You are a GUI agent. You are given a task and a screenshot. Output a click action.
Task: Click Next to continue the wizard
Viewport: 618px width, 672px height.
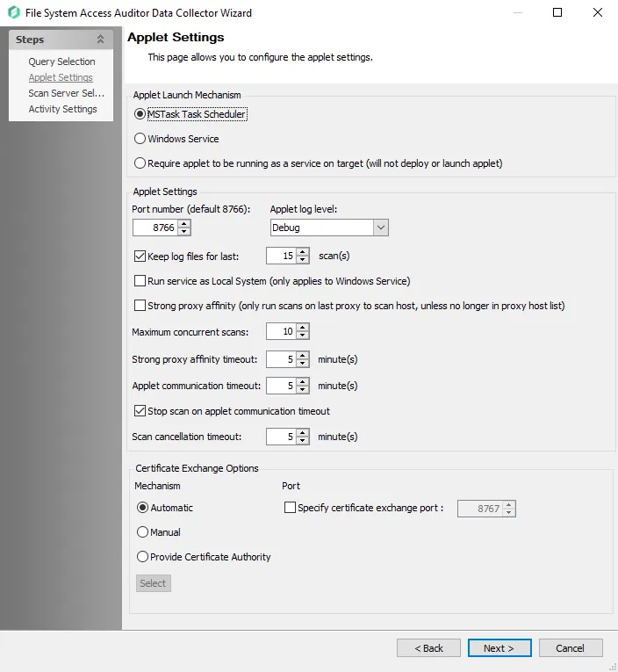tap(499, 648)
